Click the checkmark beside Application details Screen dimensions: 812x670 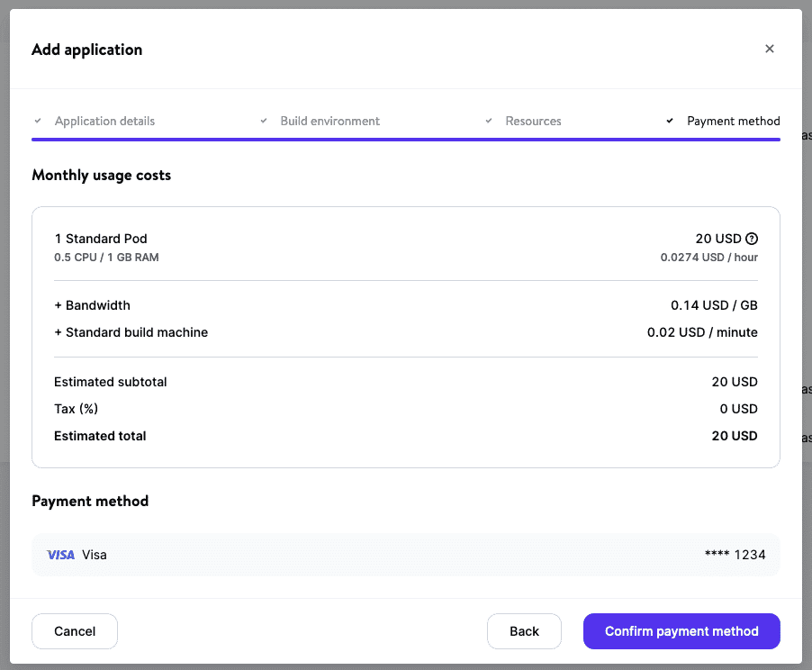tap(38, 121)
